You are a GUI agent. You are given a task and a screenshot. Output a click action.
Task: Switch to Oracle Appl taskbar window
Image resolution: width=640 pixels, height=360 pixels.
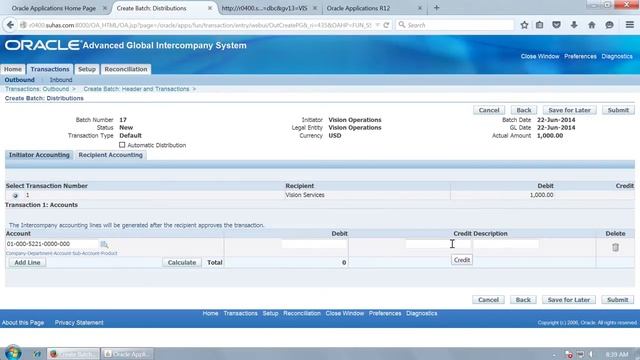coord(127,354)
